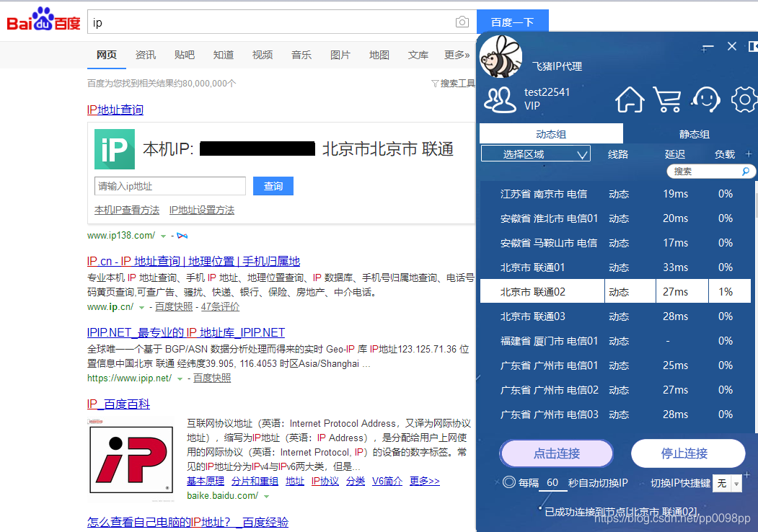Switch to the 视频 tab
758x532 pixels.
[263, 55]
